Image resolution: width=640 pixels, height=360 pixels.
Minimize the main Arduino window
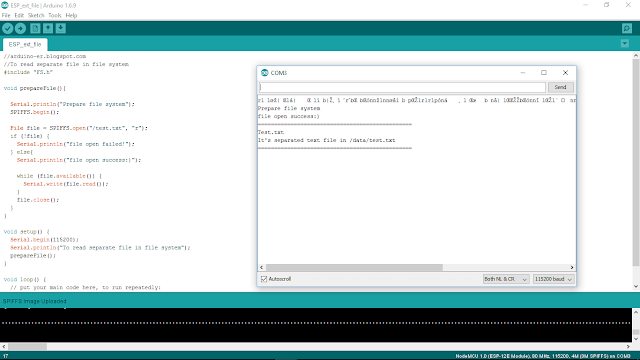pyautogui.click(x=586, y=5)
